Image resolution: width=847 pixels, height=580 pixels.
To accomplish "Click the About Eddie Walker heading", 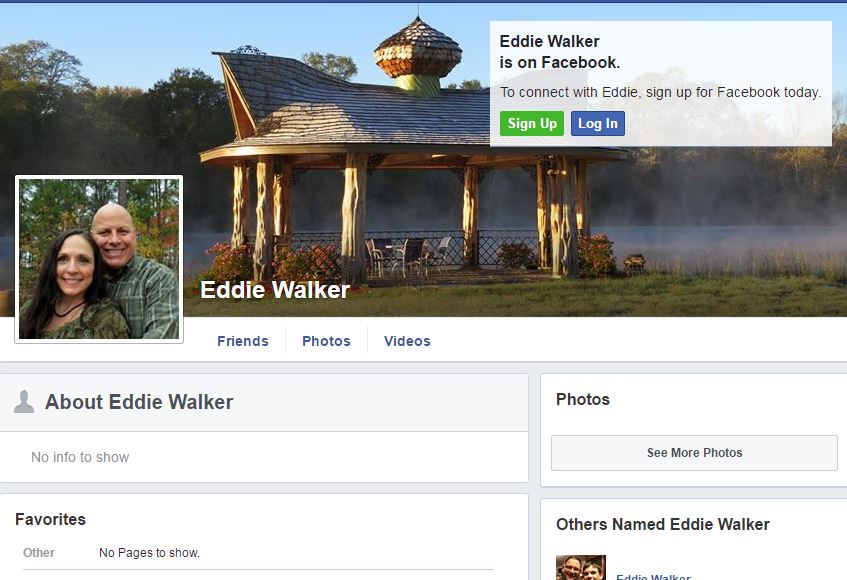I will 139,402.
